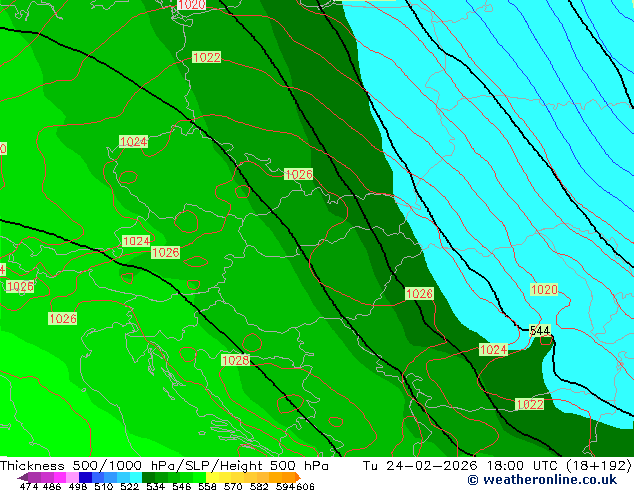Screen dimensions: 634x490
Task: Click the legend value 606
Action: click(x=305, y=486)
